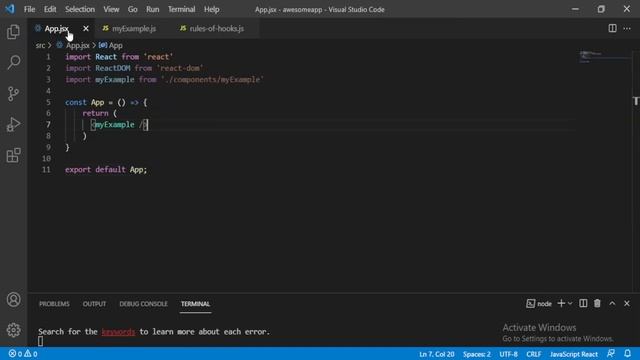Open the Edit menu

[50, 9]
